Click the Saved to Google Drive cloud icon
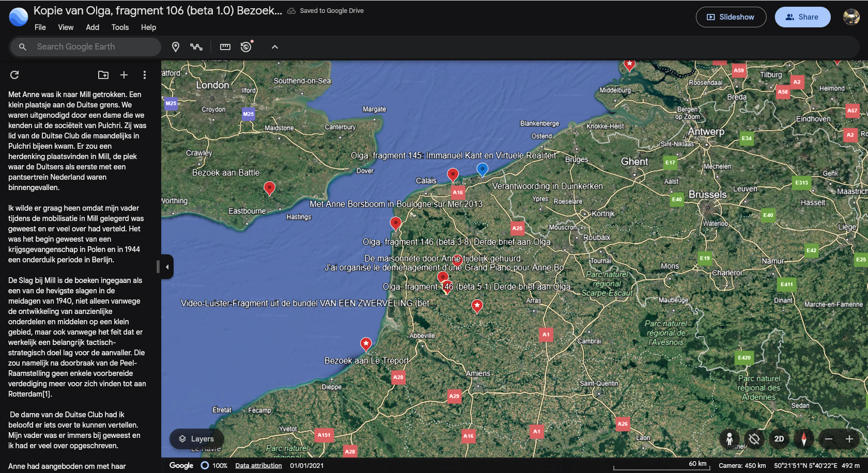The height and width of the screenshot is (473, 868). coord(291,11)
